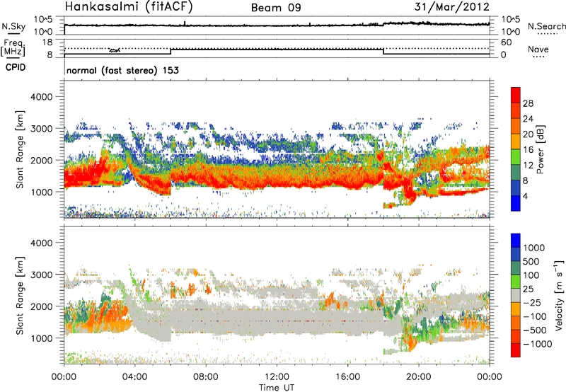Screen dimensions: 566x392
Task: Click the frequency step-down at 18:00
Action: point(383,51)
